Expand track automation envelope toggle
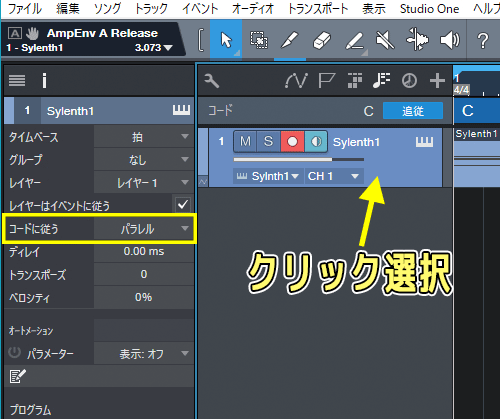Screen dimensions: 500x419 (203, 181)
